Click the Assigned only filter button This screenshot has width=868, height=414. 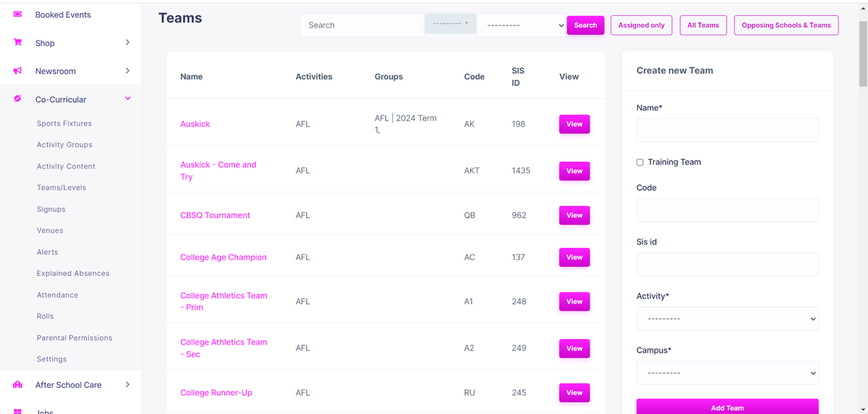(x=641, y=25)
